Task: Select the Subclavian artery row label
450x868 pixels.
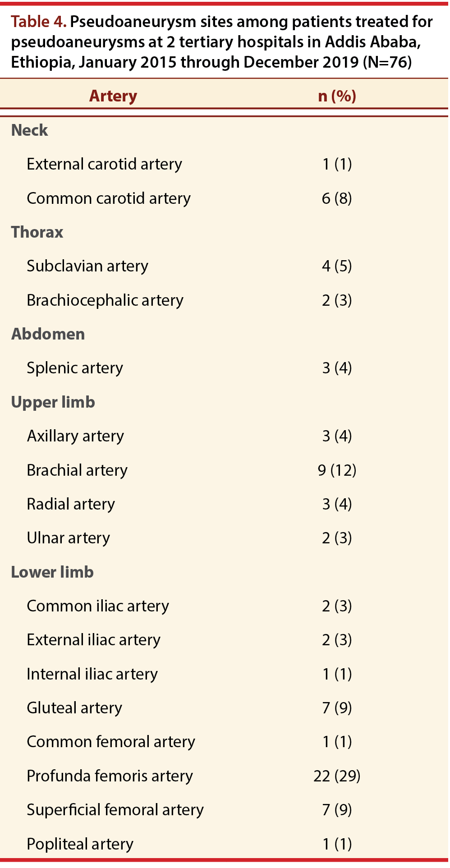Action: coord(87,266)
